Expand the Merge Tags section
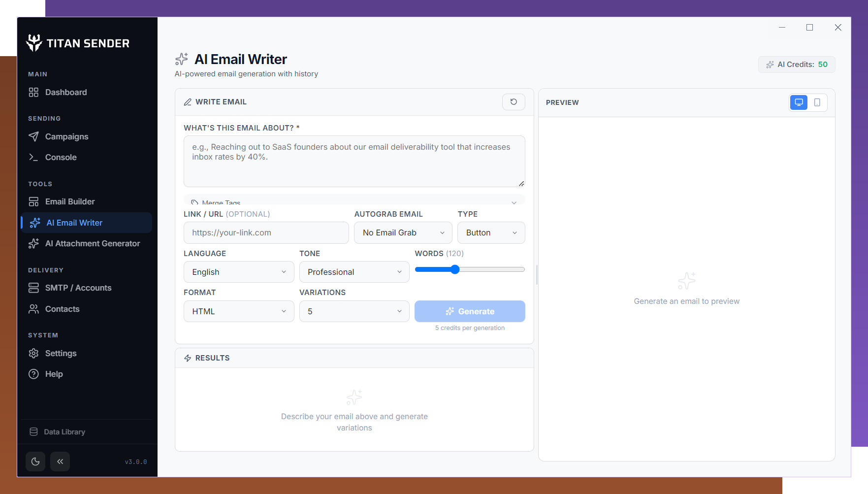Image resolution: width=868 pixels, height=494 pixels. [354, 201]
